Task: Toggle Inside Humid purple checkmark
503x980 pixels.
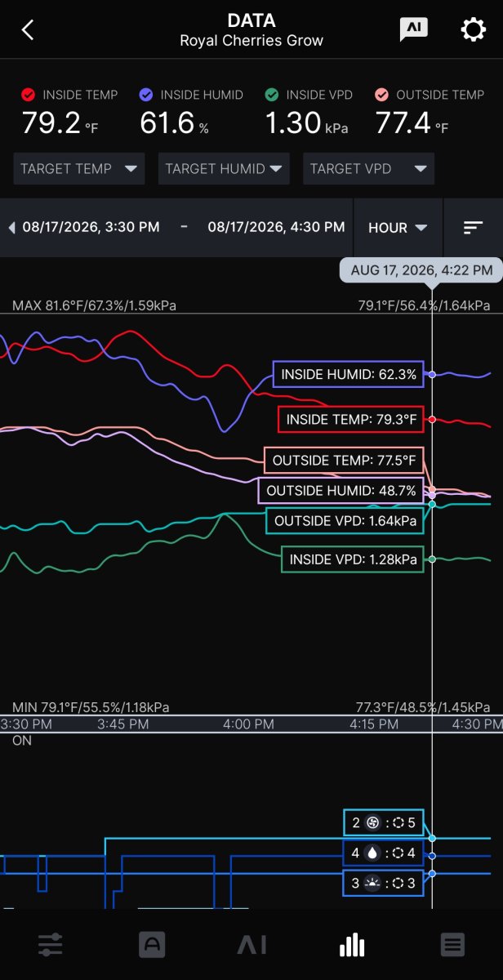Action: 146,95
